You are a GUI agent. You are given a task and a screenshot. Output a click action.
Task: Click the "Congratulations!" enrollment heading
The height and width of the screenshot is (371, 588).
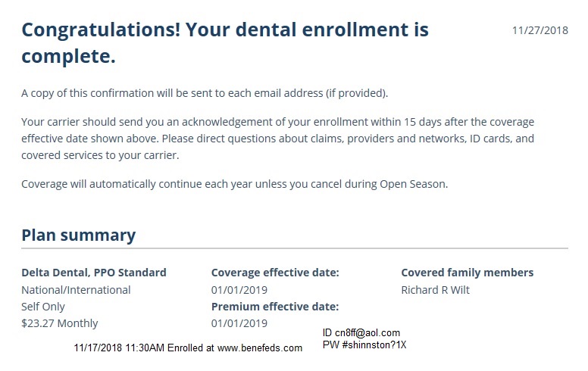(x=224, y=42)
